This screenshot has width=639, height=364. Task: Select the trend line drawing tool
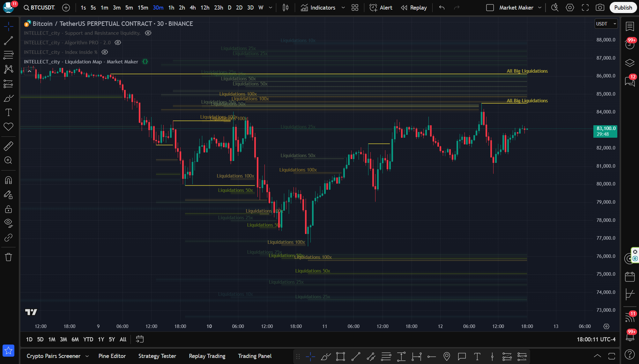click(8, 40)
